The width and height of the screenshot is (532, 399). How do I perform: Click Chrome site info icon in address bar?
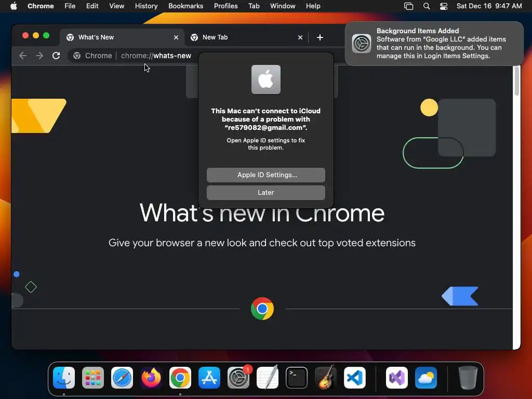pyautogui.click(x=77, y=56)
